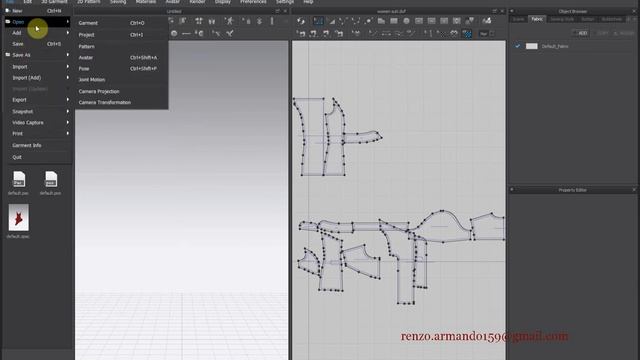Click the last icon on the 2D toolbar top row
Image resolution: width=640 pixels, height=360 pixels.
[487, 21]
